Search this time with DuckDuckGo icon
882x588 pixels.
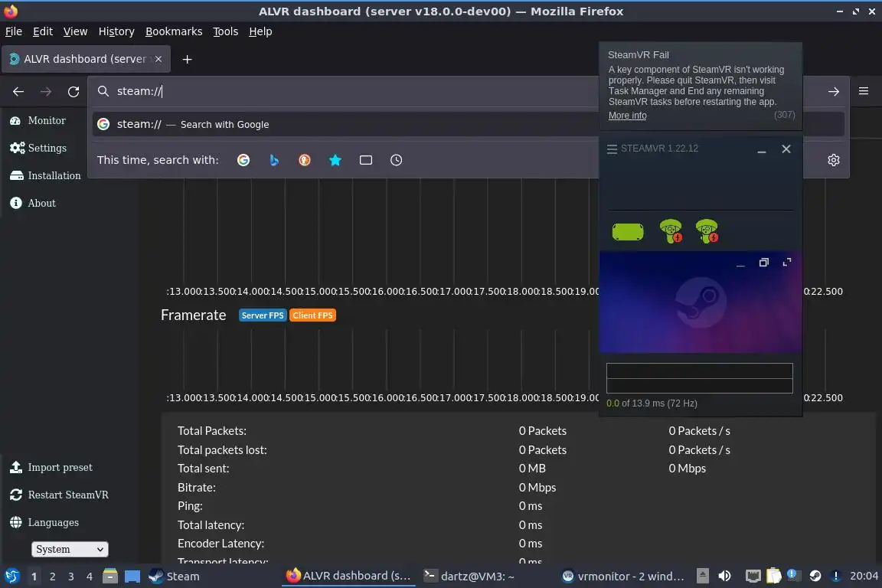(x=304, y=160)
